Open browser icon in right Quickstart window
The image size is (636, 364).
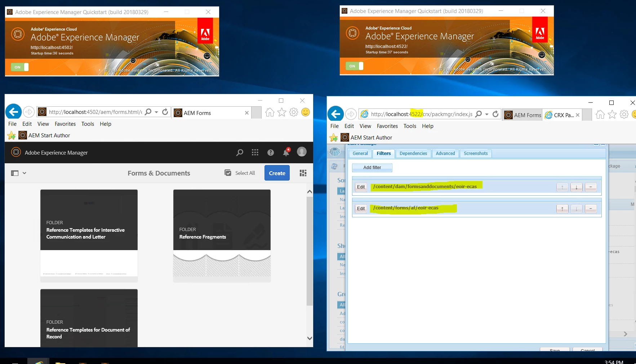pos(542,54)
